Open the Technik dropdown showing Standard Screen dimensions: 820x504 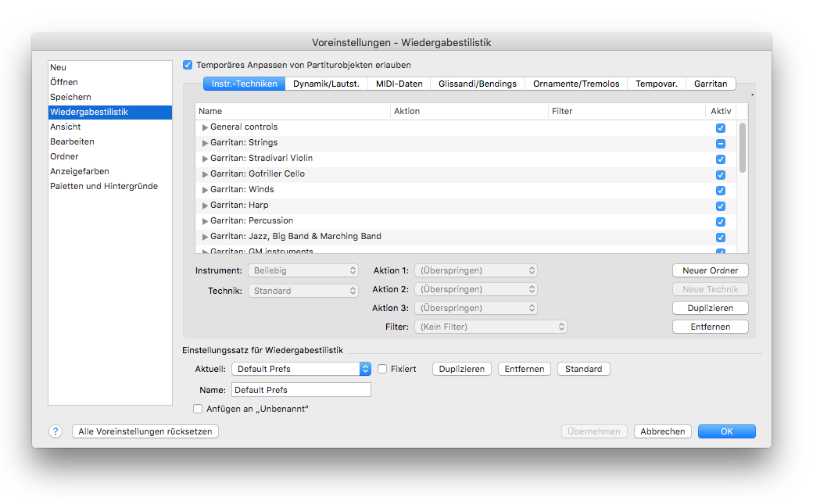303,291
